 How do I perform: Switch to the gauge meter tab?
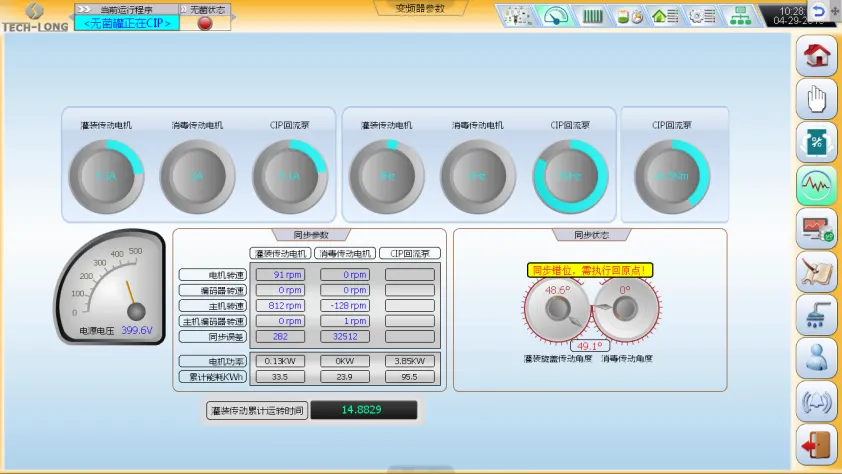click(556, 16)
